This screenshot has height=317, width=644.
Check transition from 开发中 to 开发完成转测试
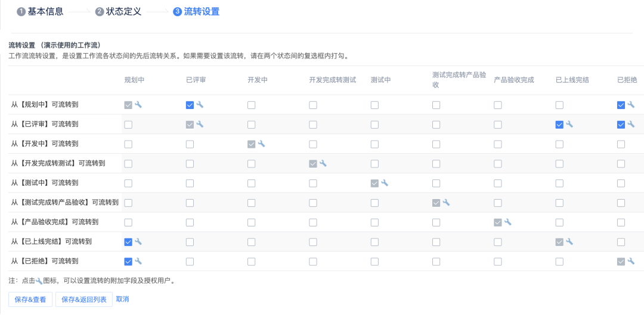(313, 144)
